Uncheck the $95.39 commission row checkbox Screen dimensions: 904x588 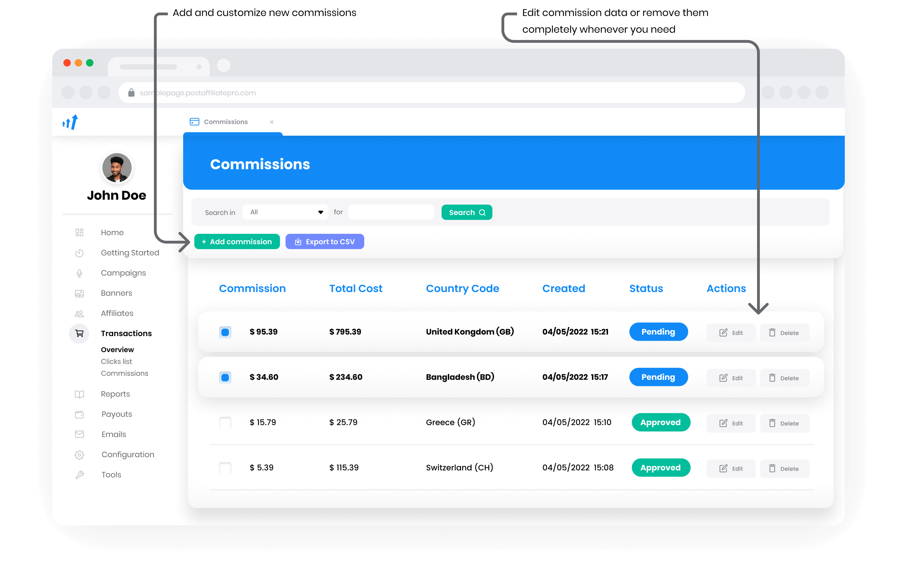225,332
